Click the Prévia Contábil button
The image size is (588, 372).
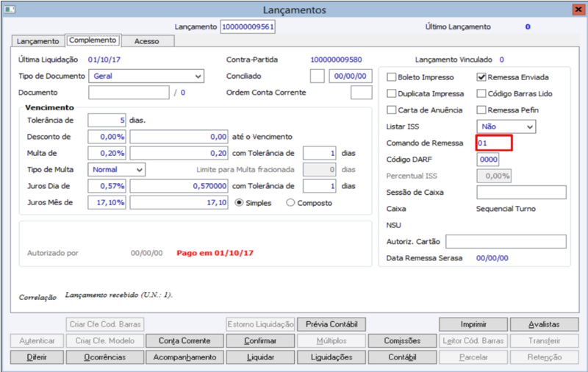[331, 324]
